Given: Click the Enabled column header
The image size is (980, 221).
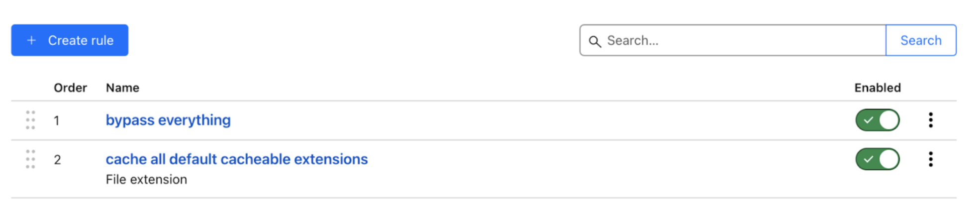Looking at the screenshot, I should (878, 88).
